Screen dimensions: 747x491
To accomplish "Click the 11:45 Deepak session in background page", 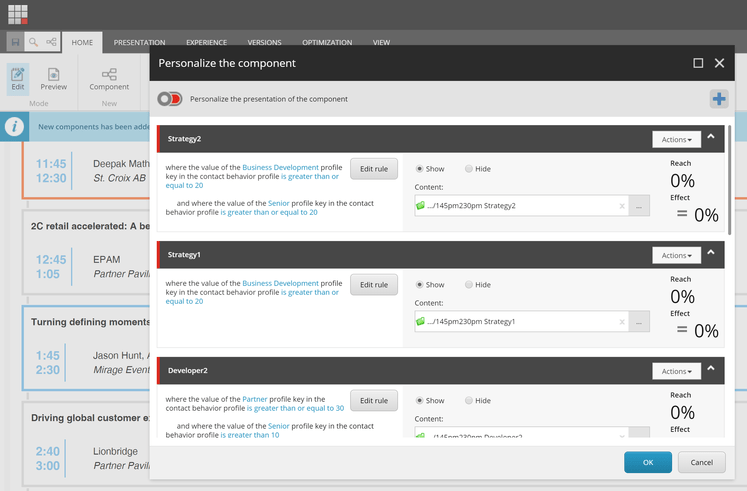I will point(86,170).
